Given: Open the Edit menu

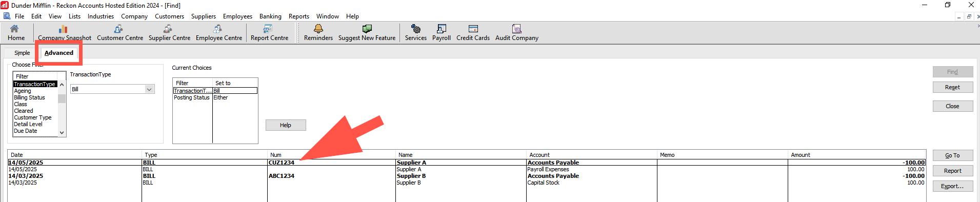Looking at the screenshot, I should (x=36, y=16).
